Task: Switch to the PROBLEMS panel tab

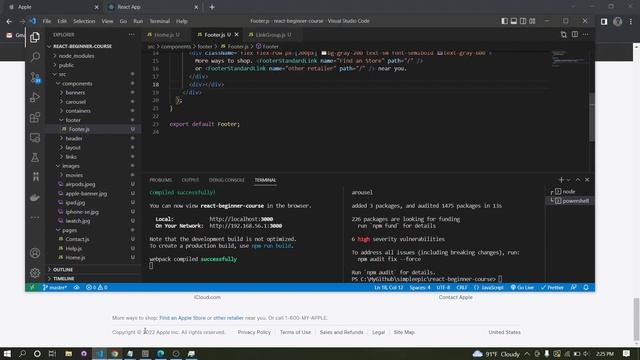Action: click(x=160, y=180)
